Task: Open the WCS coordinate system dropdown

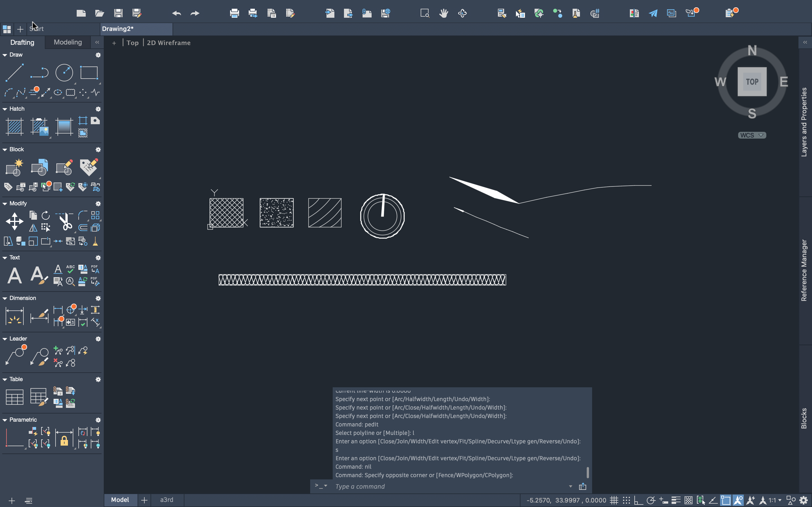Action: click(x=752, y=135)
